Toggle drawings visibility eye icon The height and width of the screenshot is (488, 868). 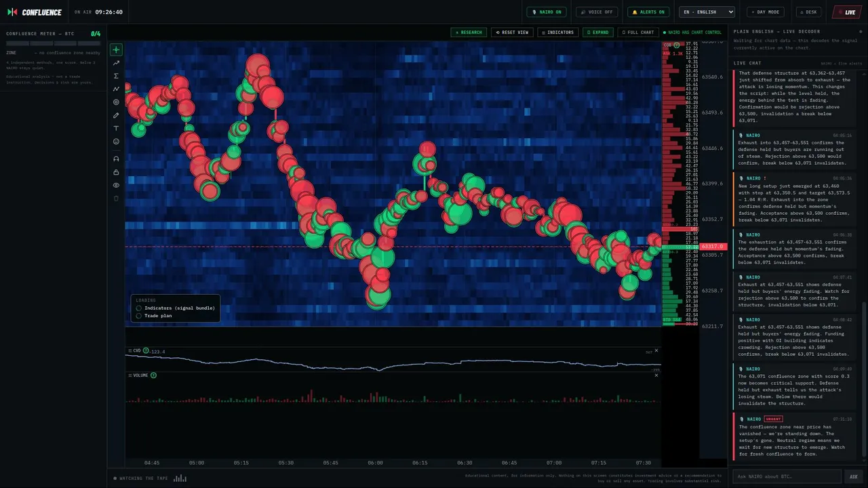coord(116,185)
